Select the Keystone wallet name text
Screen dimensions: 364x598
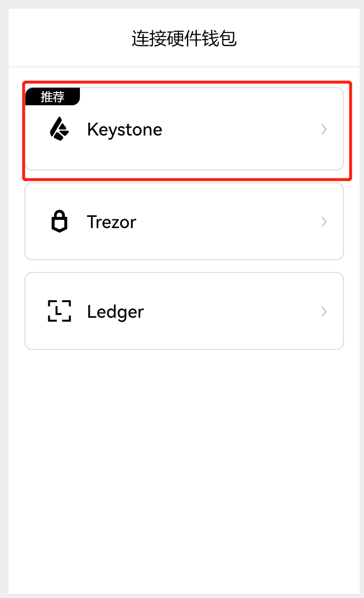(124, 130)
